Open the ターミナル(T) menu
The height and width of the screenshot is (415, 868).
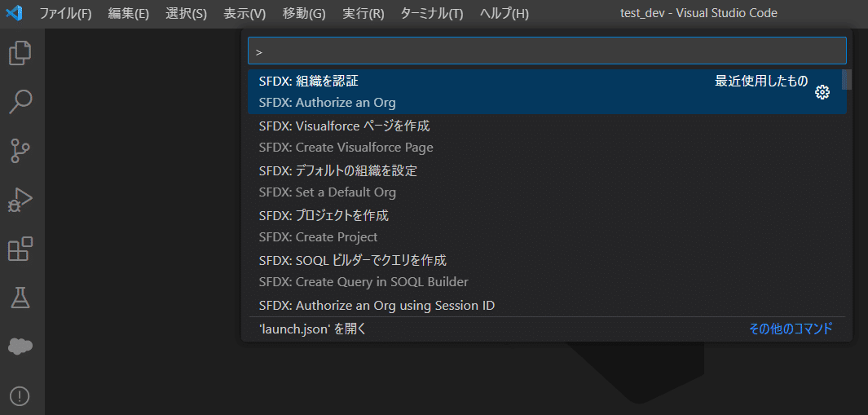[432, 14]
